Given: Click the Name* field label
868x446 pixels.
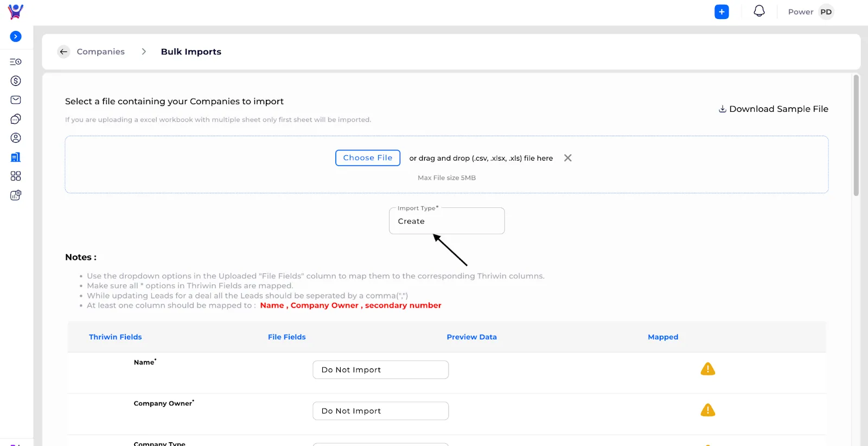Looking at the screenshot, I should coord(145,362).
